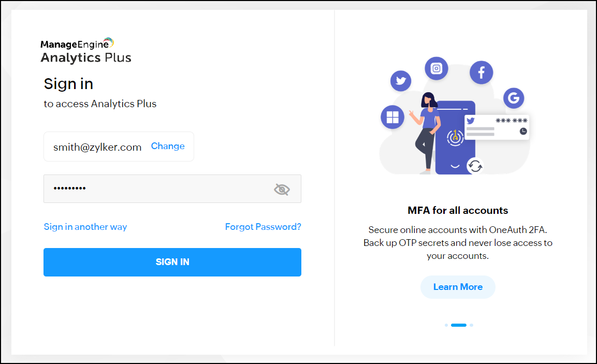The image size is (597, 364).
Task: Open the Learn More button
Action: [x=458, y=287]
